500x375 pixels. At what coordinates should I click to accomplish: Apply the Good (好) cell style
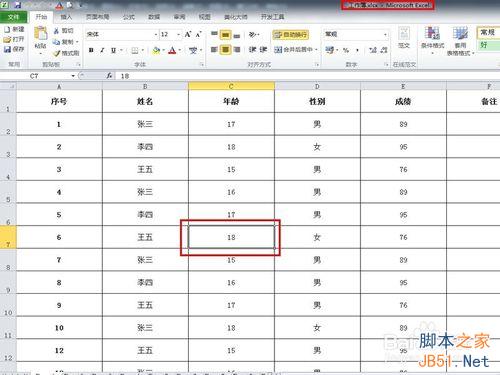[488, 45]
